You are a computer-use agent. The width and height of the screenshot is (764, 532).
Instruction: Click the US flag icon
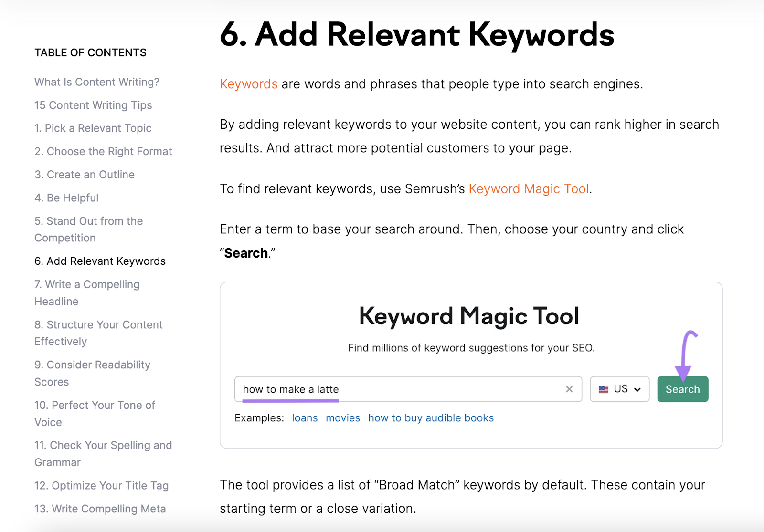tap(604, 389)
